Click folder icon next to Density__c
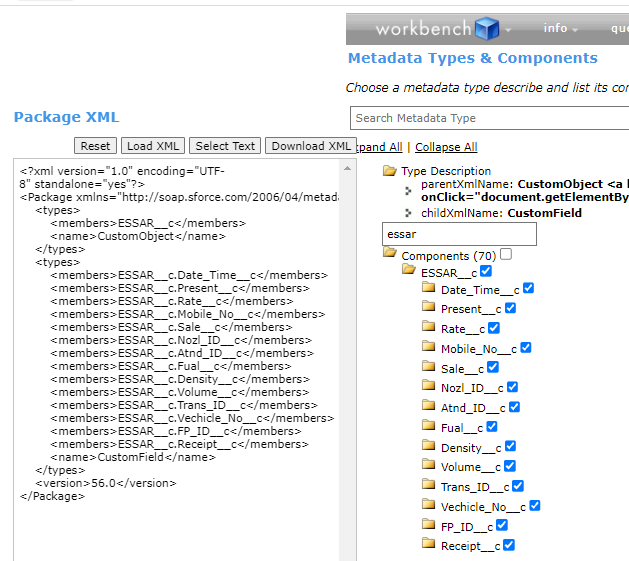Viewport: 629px width, 561px height. tap(428, 445)
